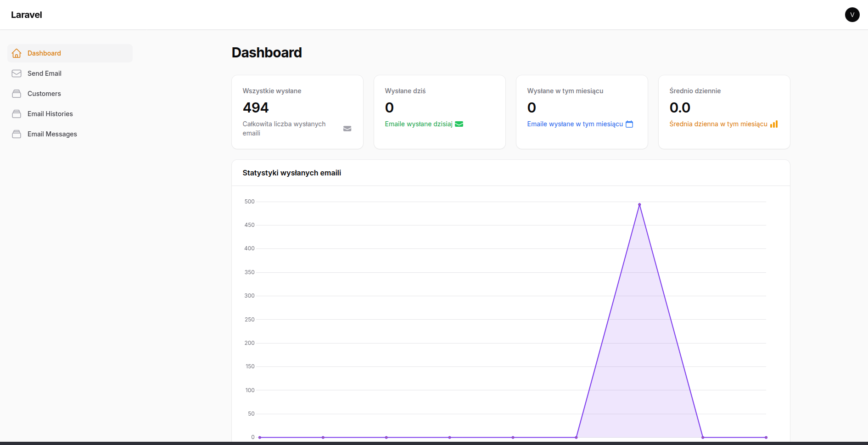Click the blue calendar icon in monthly card
Image resolution: width=868 pixels, height=445 pixels.
point(629,124)
